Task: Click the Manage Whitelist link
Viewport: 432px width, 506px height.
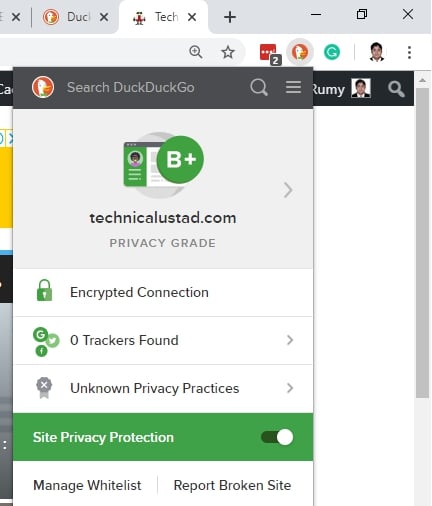Action: coord(87,485)
